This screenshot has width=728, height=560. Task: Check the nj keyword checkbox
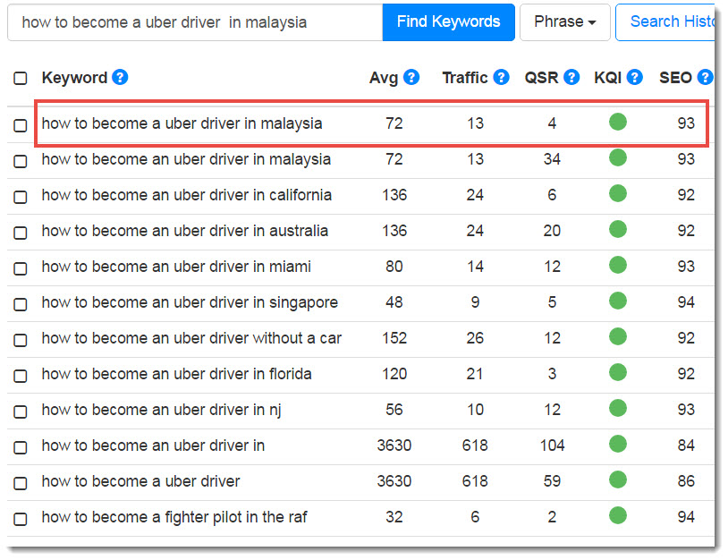pyautogui.click(x=21, y=412)
